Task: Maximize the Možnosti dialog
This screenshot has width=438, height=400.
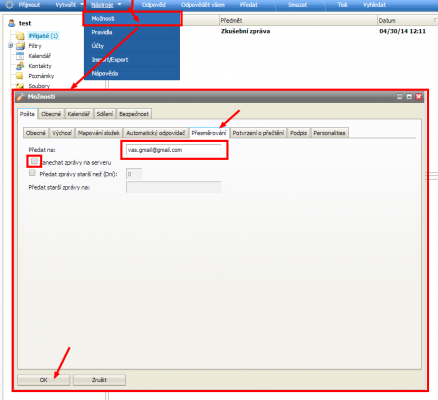Action: tap(409, 97)
